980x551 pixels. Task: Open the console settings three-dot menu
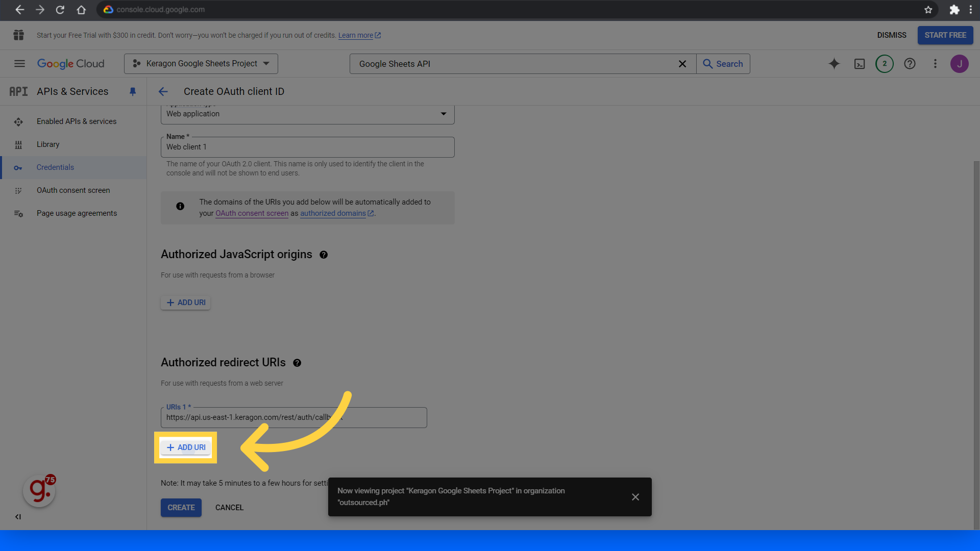pos(935,64)
